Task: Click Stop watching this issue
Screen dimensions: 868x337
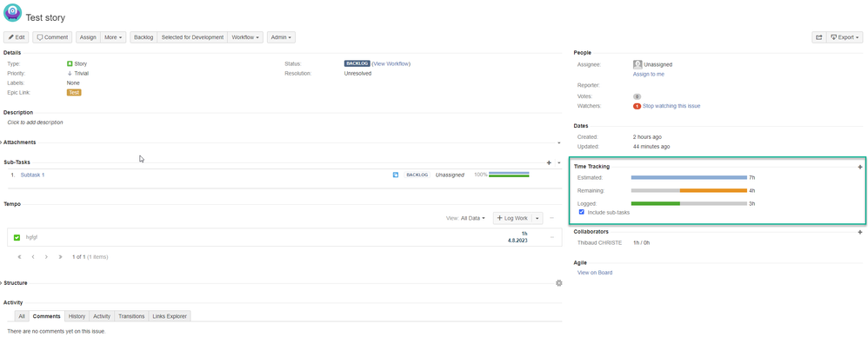Action: [671, 106]
